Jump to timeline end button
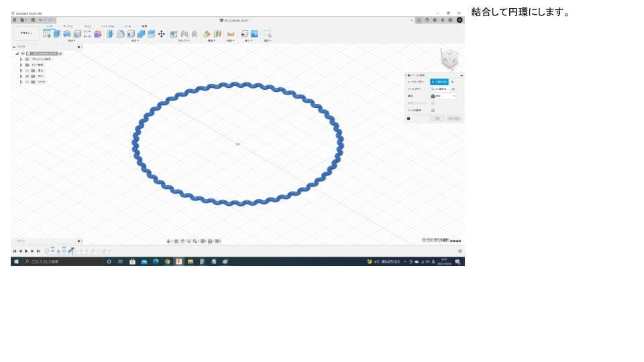The image size is (644, 362). (38, 251)
